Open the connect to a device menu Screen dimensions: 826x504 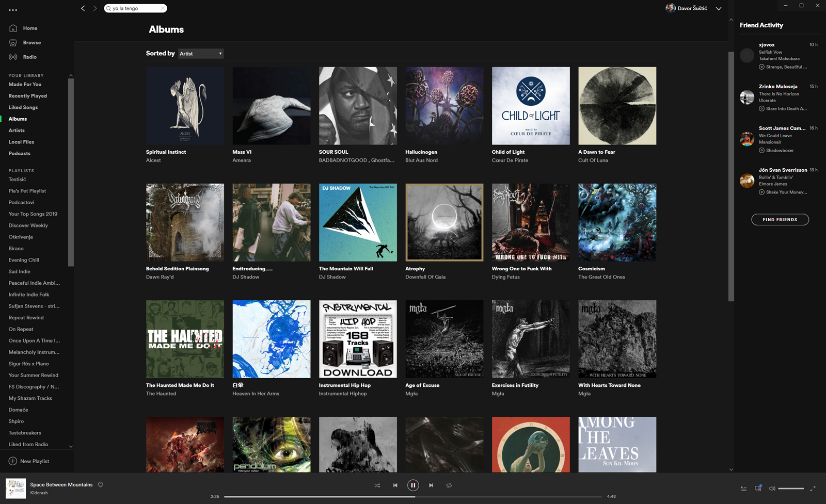click(758, 489)
